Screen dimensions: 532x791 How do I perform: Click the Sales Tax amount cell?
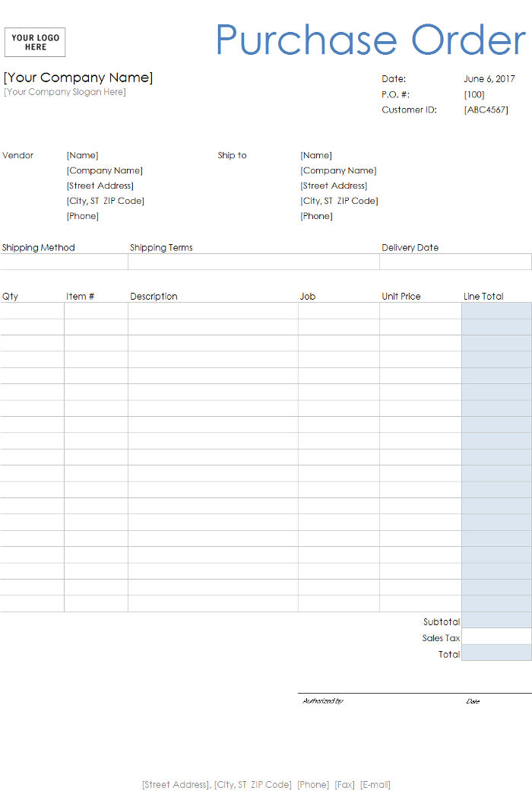[x=497, y=636]
